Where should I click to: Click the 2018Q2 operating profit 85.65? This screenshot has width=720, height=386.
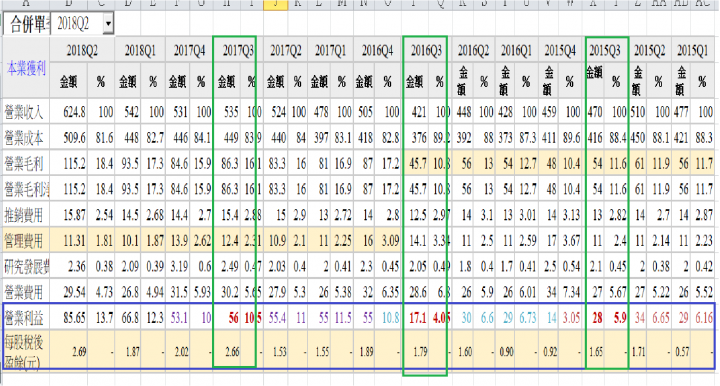(x=74, y=318)
